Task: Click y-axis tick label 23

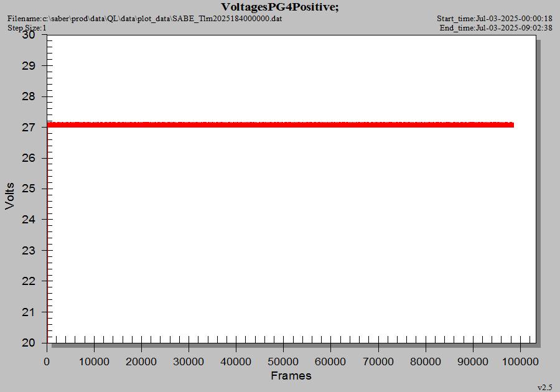Action: tap(29, 250)
